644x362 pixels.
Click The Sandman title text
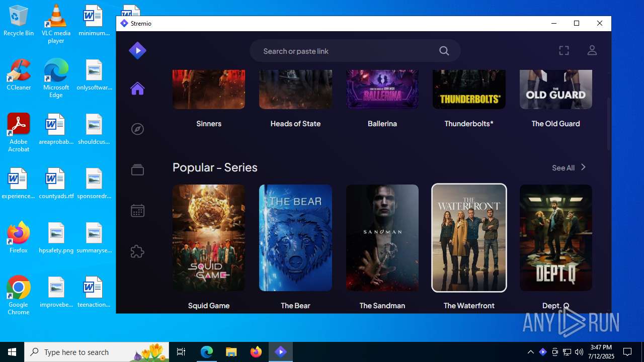[x=382, y=306]
